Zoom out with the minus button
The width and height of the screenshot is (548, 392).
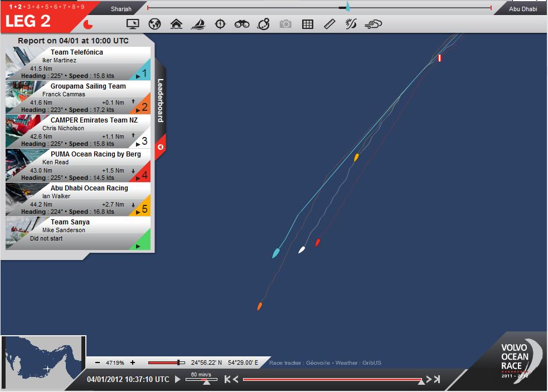pos(98,362)
